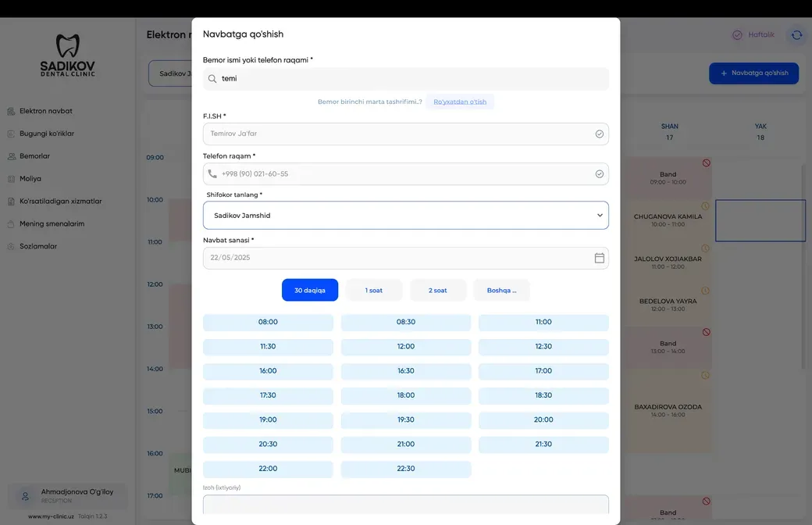This screenshot has width=812, height=525.
Task: Open Bugungi ko'riklar in the sidebar
Action: [x=47, y=134]
